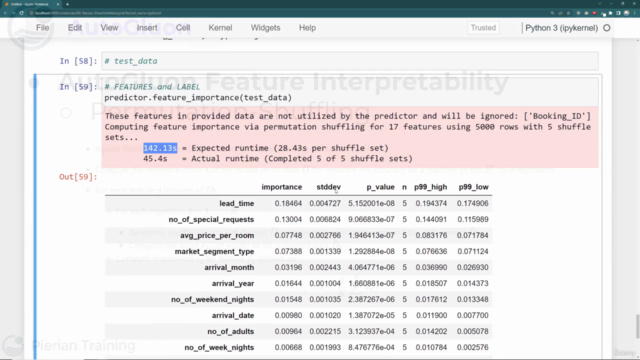This screenshot has height=360, width=640.
Task: Click the Out[59] output prompt
Action: click(x=78, y=177)
